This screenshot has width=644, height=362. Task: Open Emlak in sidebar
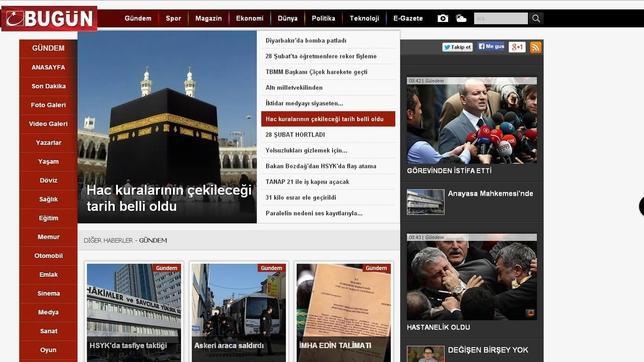click(48, 275)
